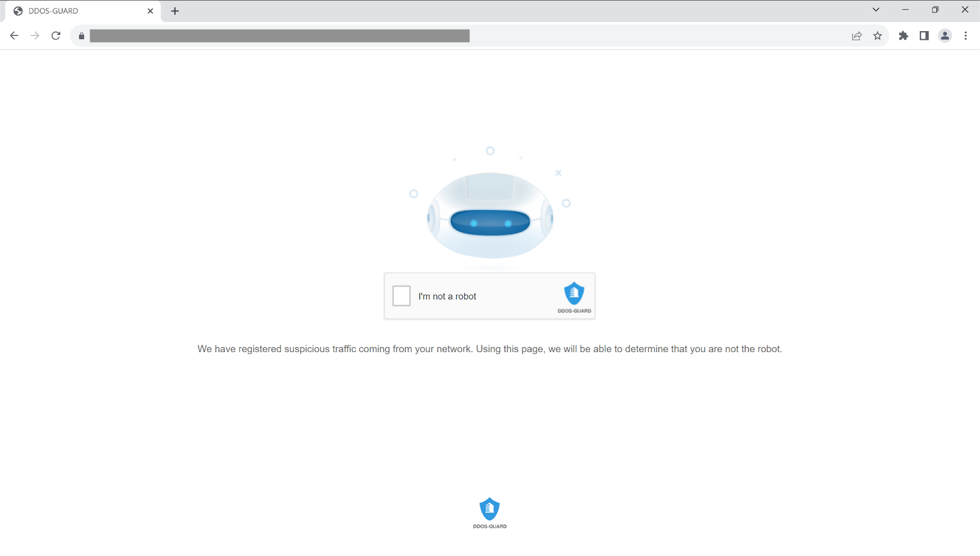
Task: Open the Extensions puzzle icon
Action: (903, 36)
